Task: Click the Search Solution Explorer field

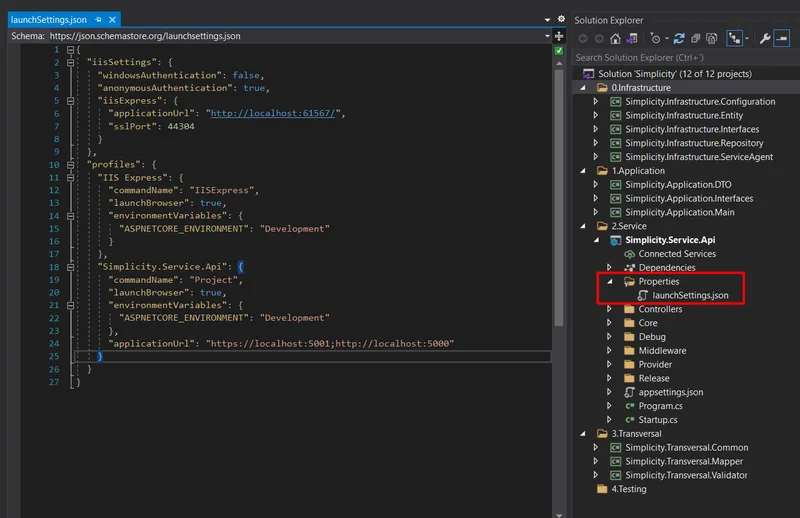Action: [685, 58]
